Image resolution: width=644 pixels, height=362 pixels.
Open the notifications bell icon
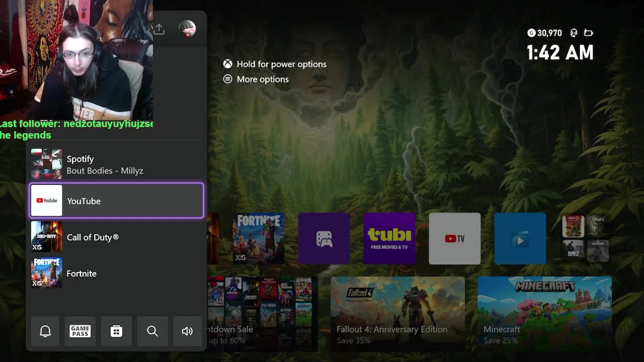coord(45,331)
